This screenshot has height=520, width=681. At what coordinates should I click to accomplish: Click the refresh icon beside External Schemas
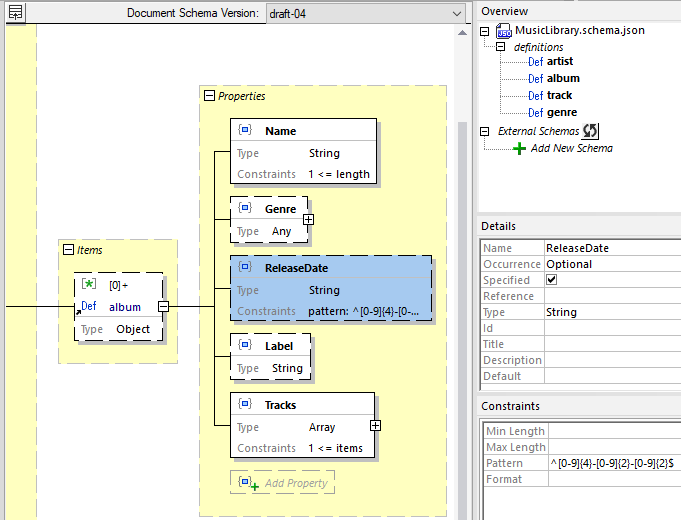point(591,131)
